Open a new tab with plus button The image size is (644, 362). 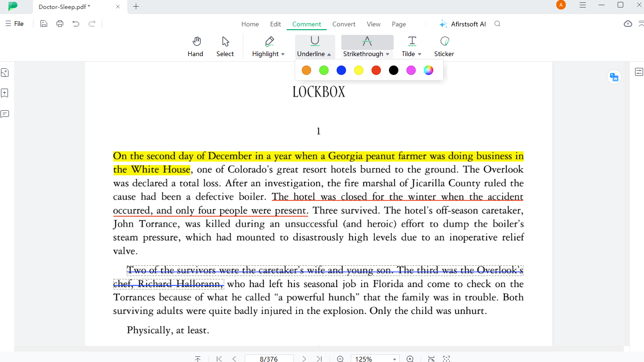click(136, 7)
